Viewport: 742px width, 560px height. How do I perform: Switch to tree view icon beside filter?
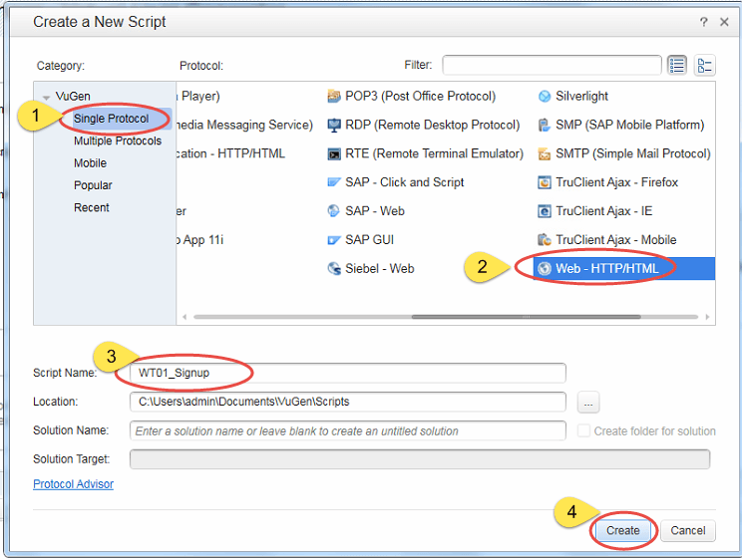705,66
